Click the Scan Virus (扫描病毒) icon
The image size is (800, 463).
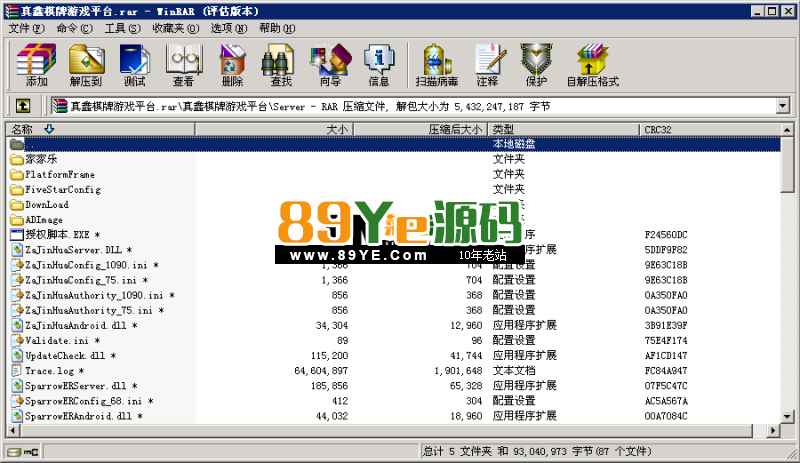437,65
